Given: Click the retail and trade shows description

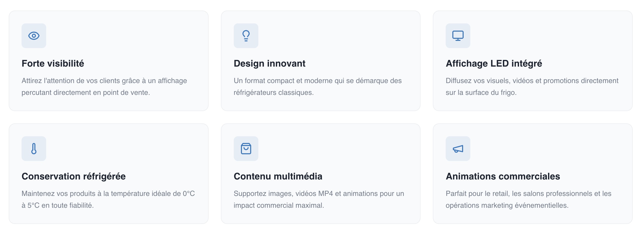Looking at the screenshot, I should pos(528,200).
